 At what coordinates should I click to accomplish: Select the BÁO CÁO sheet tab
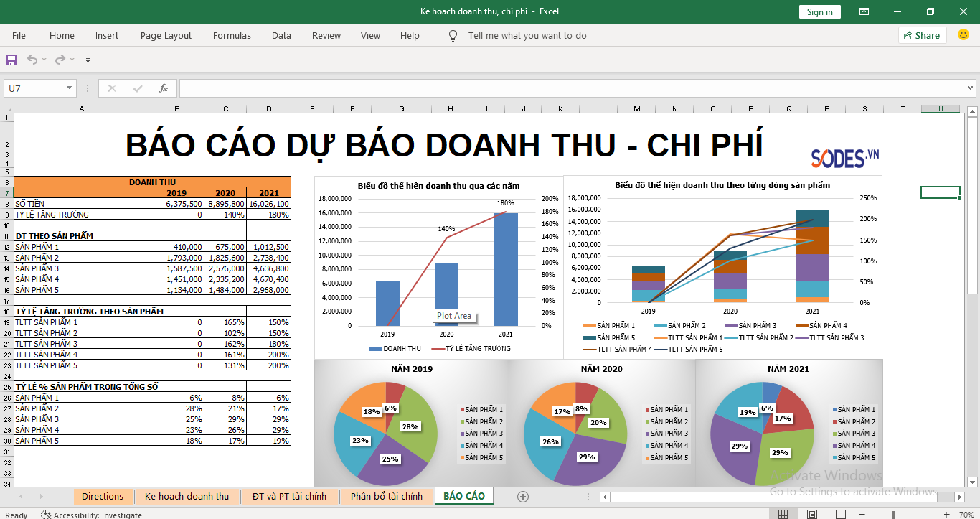click(x=464, y=496)
